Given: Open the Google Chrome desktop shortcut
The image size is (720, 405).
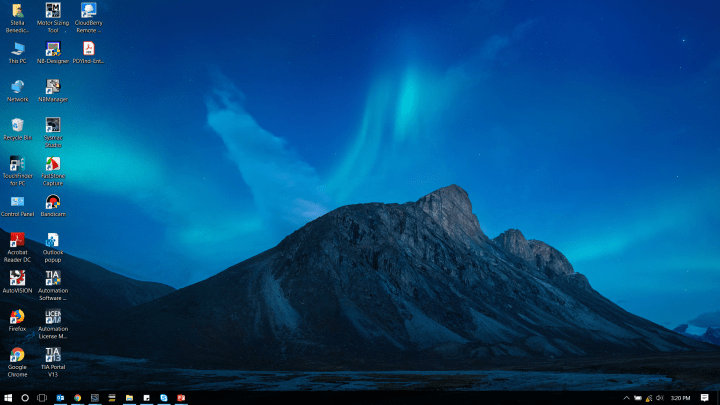Looking at the screenshot, I should [17, 355].
